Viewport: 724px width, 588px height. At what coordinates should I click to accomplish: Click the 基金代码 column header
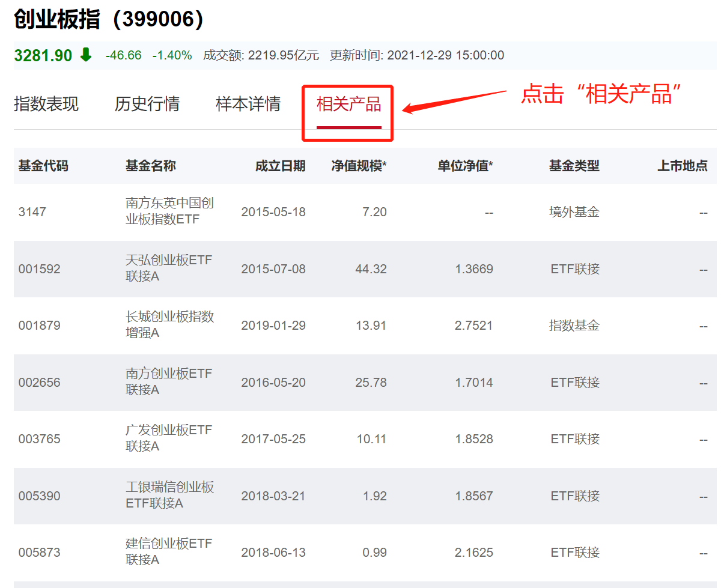[43, 166]
